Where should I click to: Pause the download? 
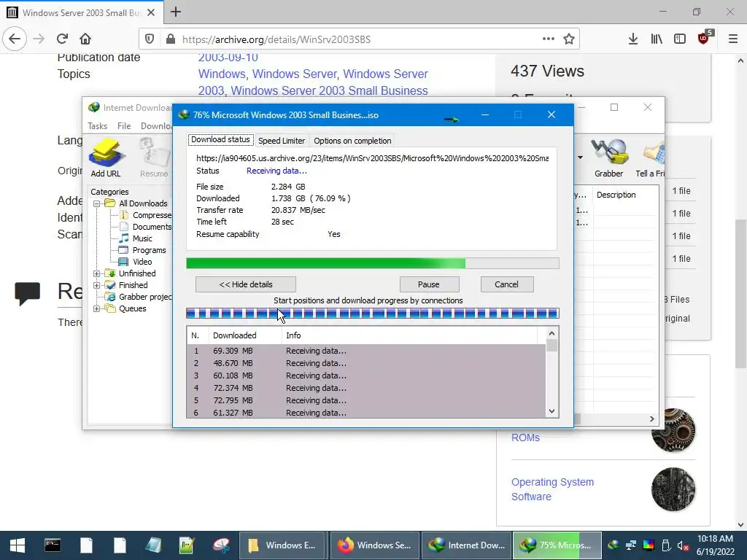[429, 284]
